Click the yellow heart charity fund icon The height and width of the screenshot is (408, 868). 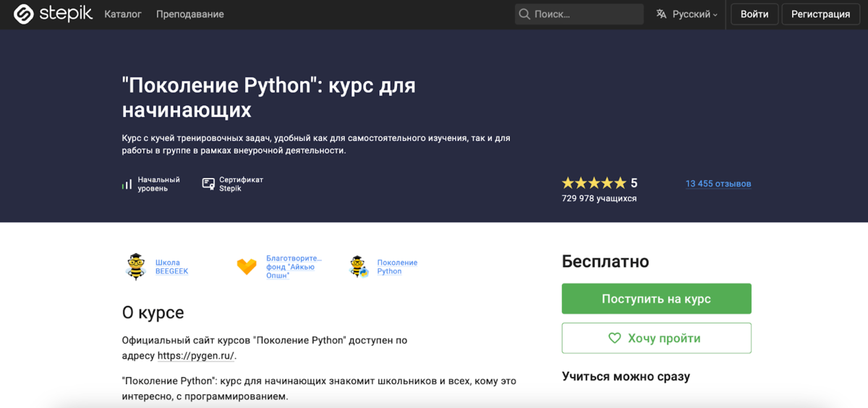pyautogui.click(x=247, y=267)
